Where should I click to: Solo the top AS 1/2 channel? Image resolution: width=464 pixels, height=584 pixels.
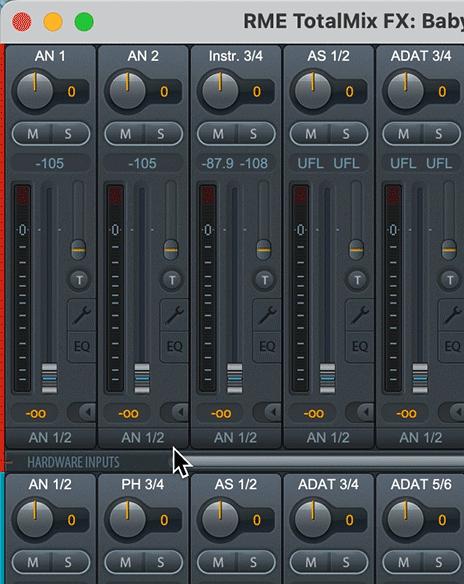click(x=347, y=134)
